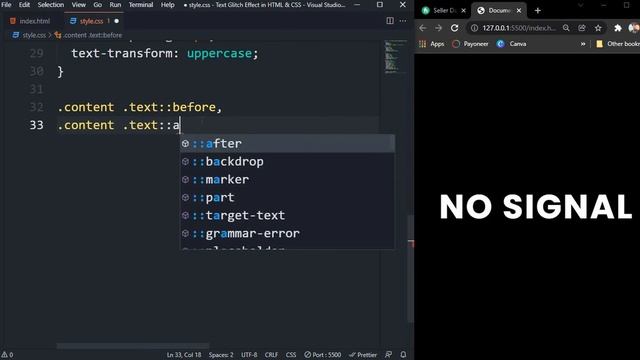The width and height of the screenshot is (640, 360).
Task: Open the Go menu
Action: (x=98, y=5)
